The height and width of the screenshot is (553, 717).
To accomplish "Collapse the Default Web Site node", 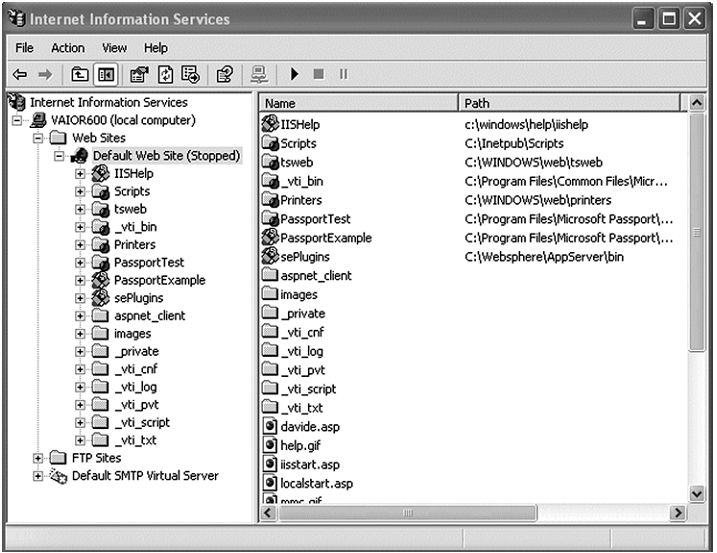I will point(59,156).
